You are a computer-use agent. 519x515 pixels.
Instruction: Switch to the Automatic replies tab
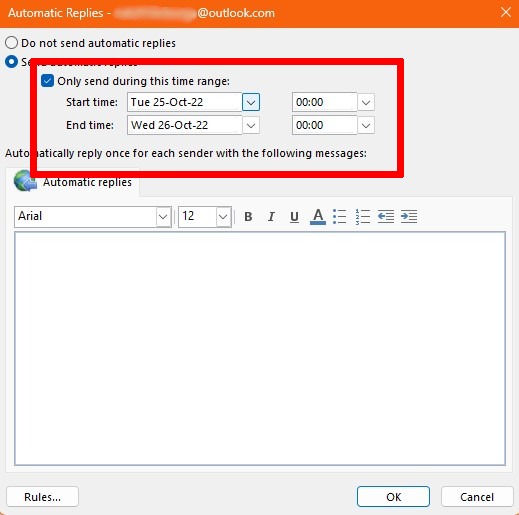(73, 182)
